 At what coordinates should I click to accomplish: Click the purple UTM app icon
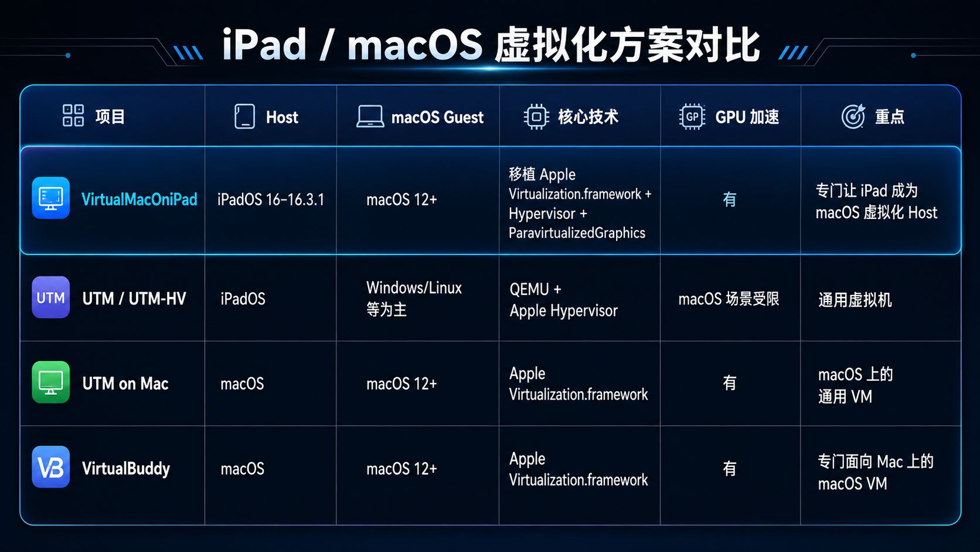51,297
